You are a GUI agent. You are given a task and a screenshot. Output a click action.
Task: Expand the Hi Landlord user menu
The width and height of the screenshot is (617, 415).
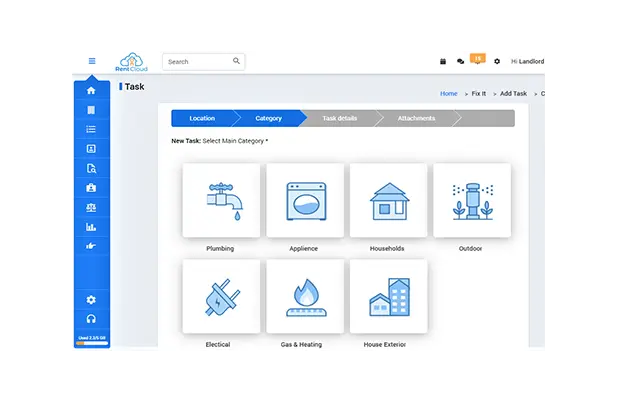coord(527,62)
